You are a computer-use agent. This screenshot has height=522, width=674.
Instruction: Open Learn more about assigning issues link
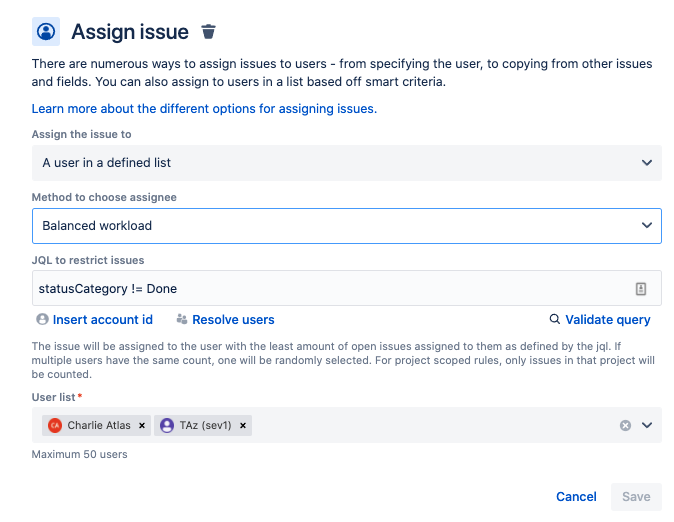pos(204,108)
